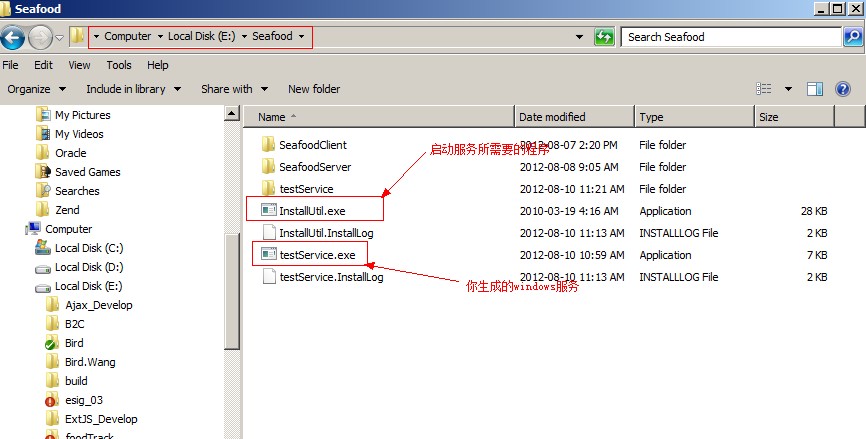Click the Bird folder green-check icon
Image resolution: width=866 pixels, height=439 pixels.
point(52,343)
